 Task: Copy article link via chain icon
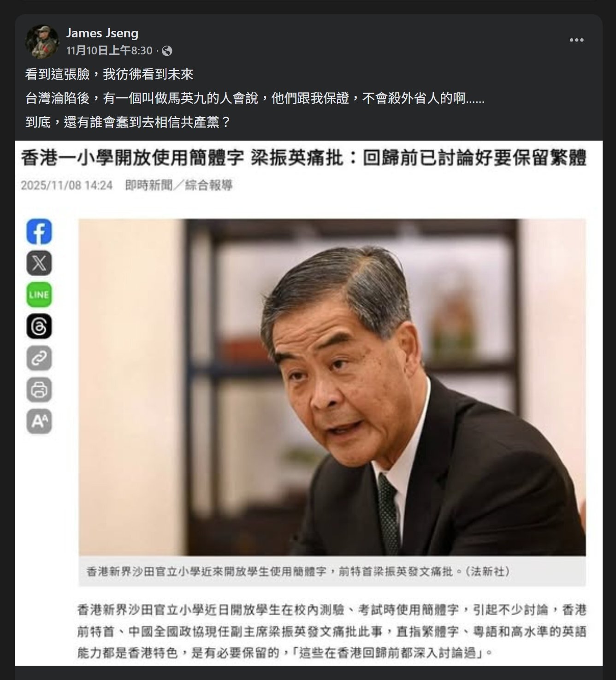(x=39, y=358)
